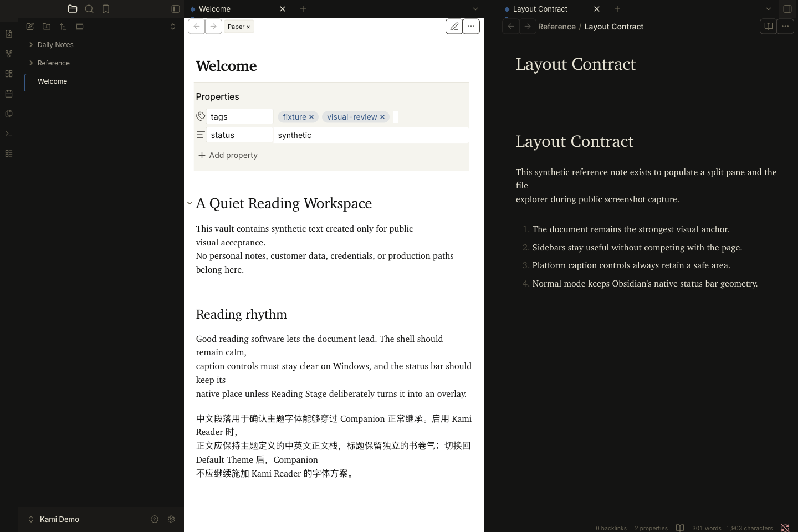798x532 pixels.
Task: Click the quick switcher file-search ribbon icon
Action: [9, 34]
